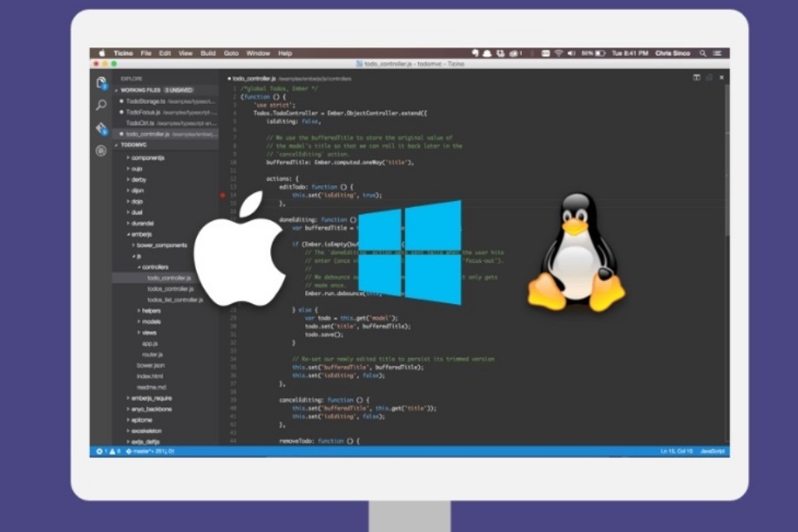Open the Search view magnifier icon

(101, 106)
